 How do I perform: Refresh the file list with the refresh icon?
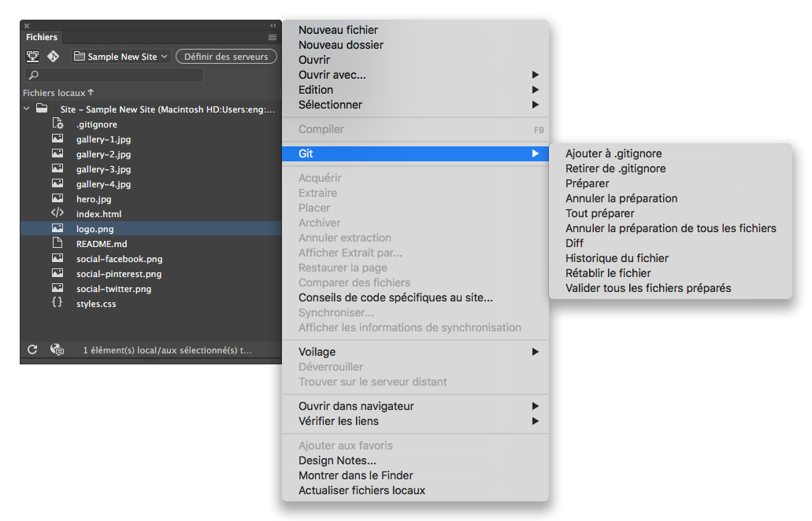pos(32,349)
